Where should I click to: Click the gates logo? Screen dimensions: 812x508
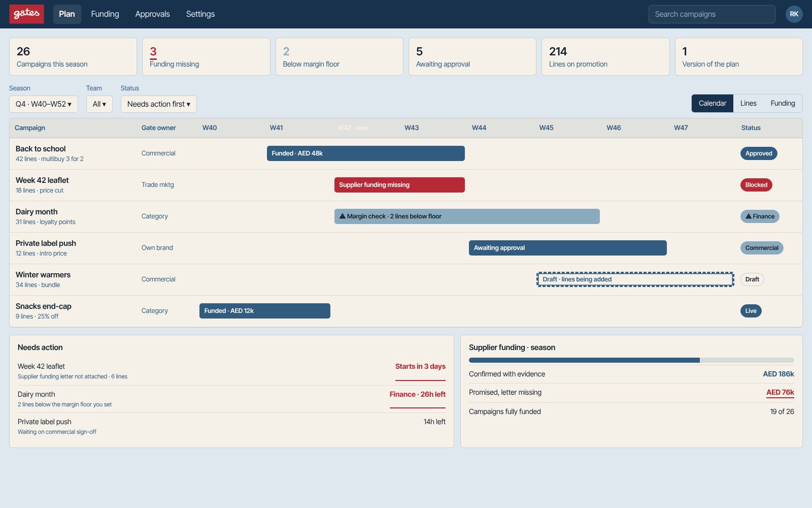click(x=26, y=14)
